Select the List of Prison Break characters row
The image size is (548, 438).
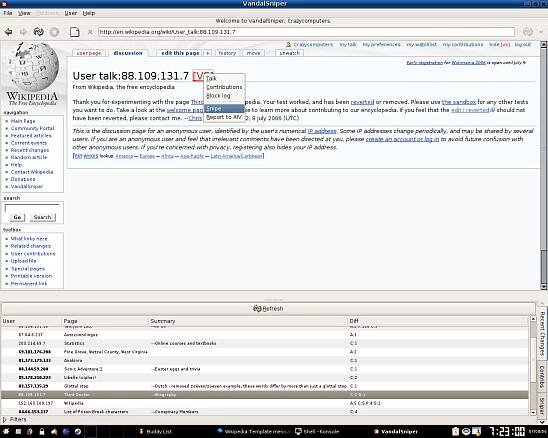[265, 411]
